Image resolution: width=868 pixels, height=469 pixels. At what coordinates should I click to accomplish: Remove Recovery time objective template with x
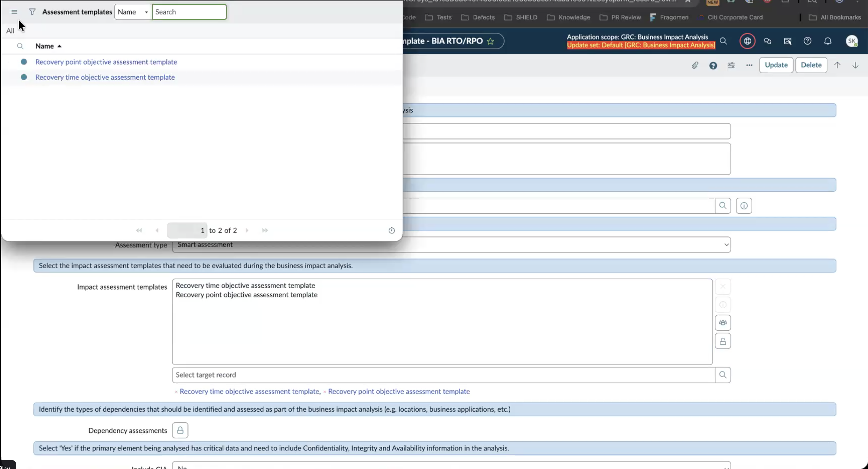point(176,392)
